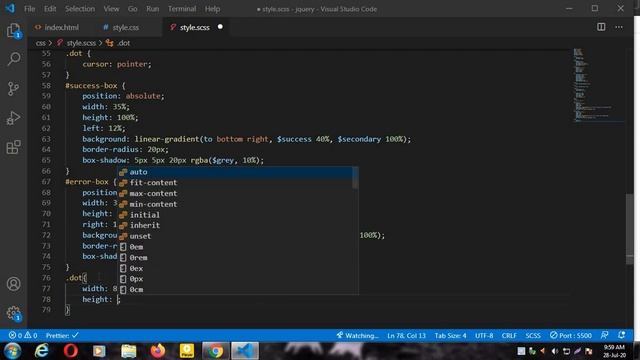
Task: Open the Explorer view in activity bar
Action: (13, 31)
